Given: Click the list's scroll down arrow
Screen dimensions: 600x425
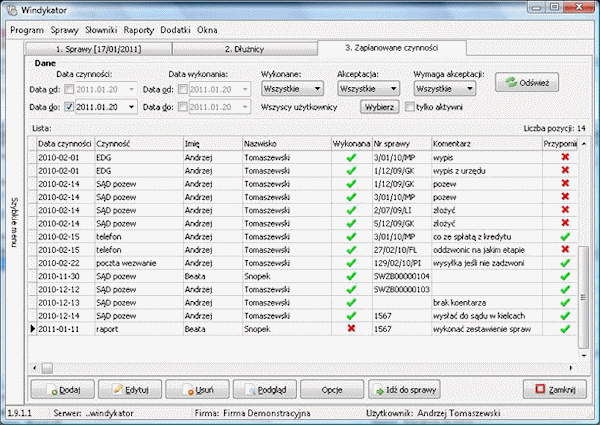Looking at the screenshot, I should 584,355.
